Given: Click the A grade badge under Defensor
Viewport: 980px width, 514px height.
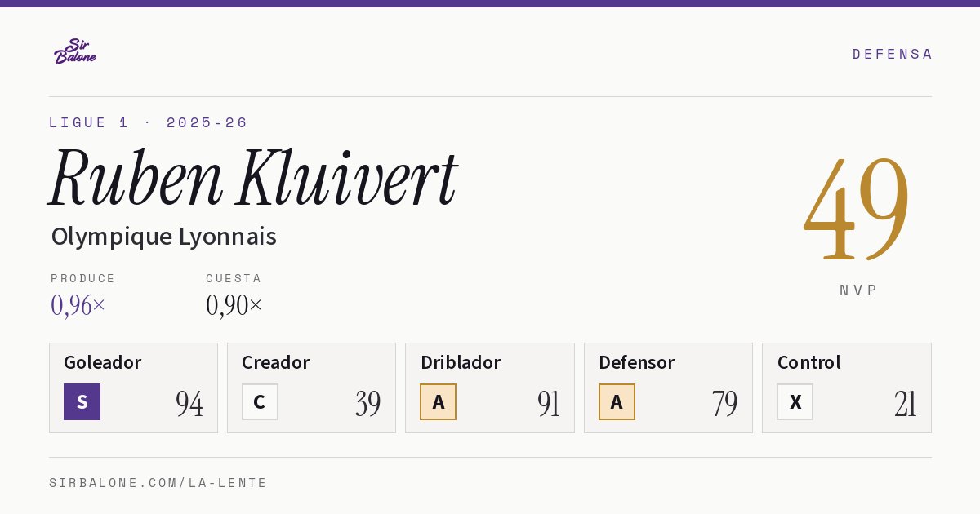Looking at the screenshot, I should (617, 402).
